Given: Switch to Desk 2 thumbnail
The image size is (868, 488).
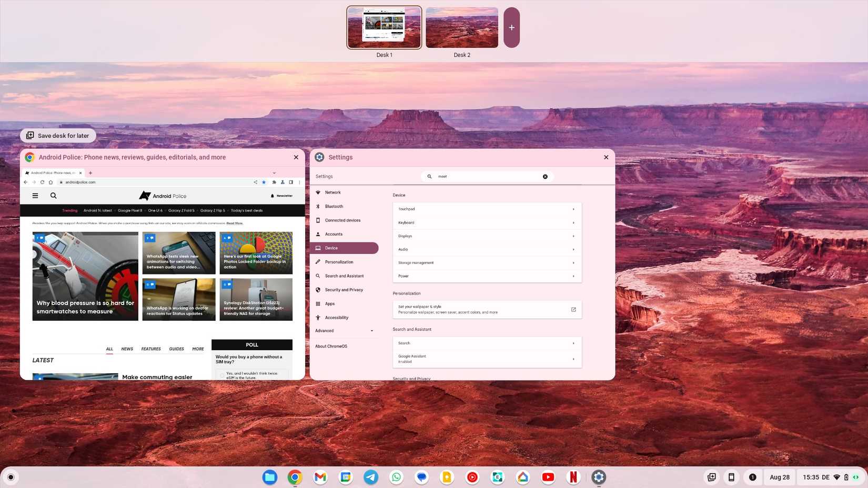Looking at the screenshot, I should point(462,27).
